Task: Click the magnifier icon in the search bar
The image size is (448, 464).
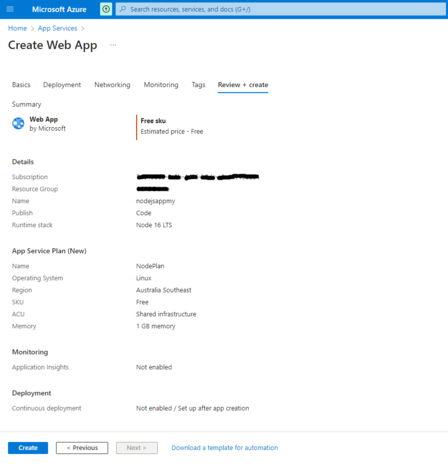Action: tap(123, 9)
